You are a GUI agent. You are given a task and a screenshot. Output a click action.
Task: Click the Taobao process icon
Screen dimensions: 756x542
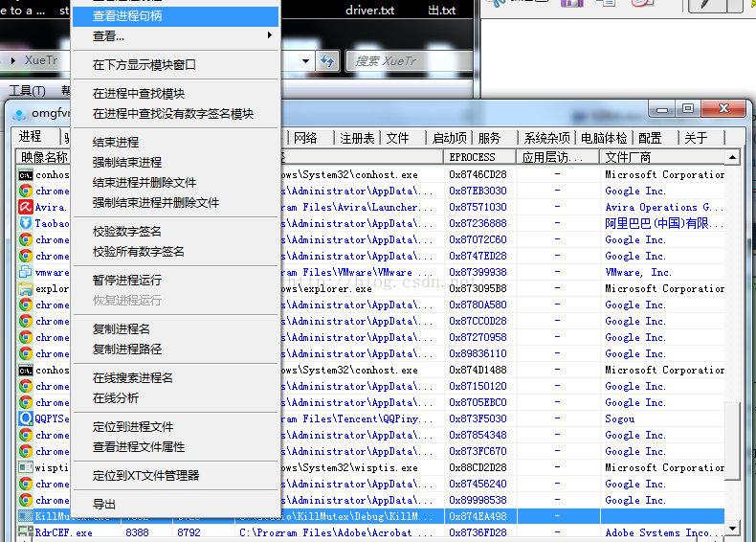[x=25, y=223]
